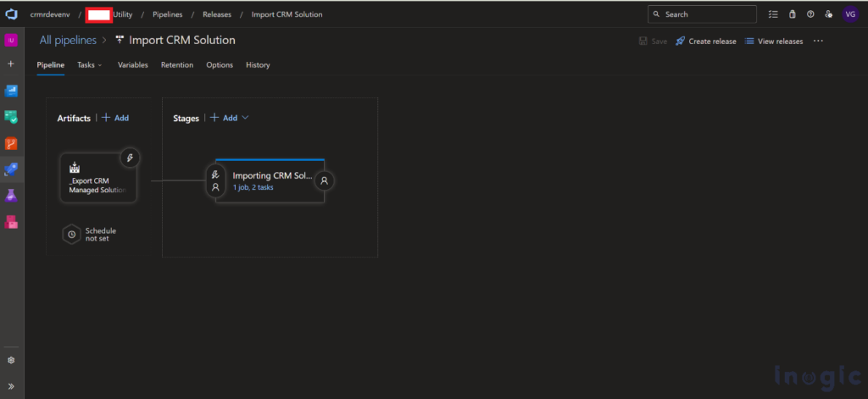Viewport: 868px width, 399px height.
Task: Open the VG user profile avatar
Action: tap(850, 14)
